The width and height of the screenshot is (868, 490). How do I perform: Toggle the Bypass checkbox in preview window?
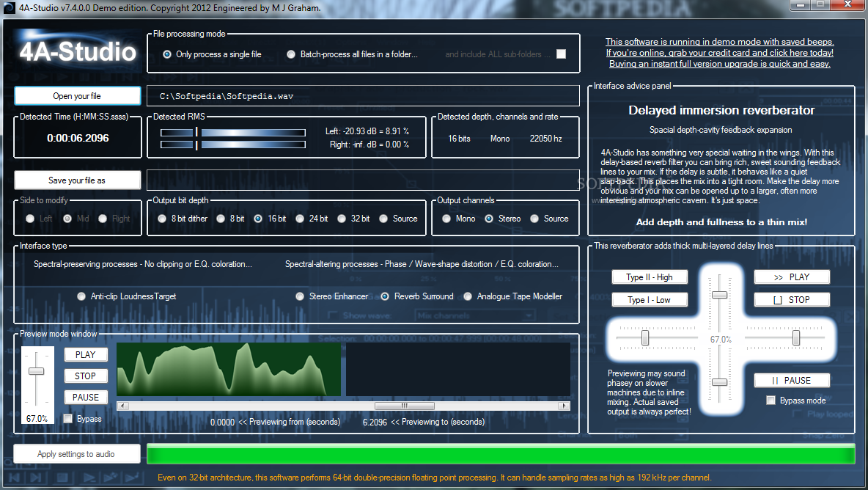[68, 419]
